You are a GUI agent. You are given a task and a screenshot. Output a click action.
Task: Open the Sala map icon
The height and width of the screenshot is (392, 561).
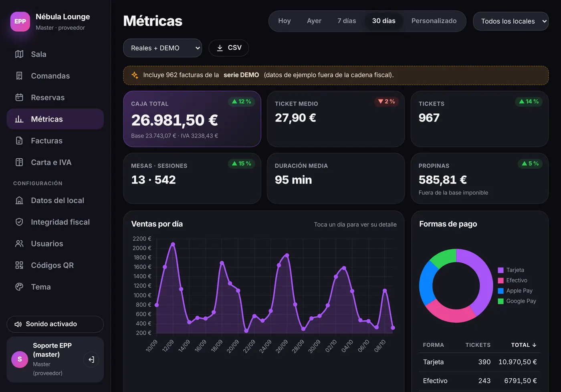19,54
